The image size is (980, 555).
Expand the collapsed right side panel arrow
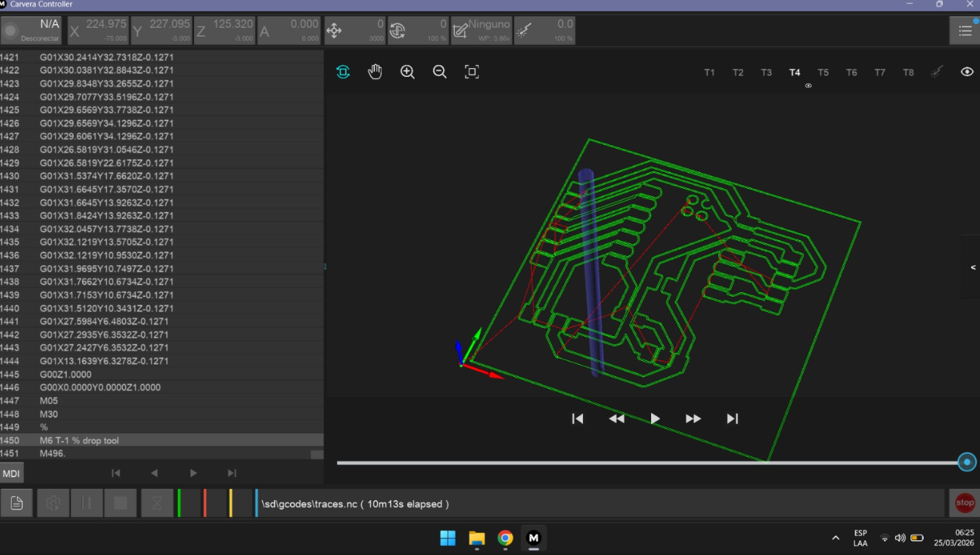tap(973, 267)
